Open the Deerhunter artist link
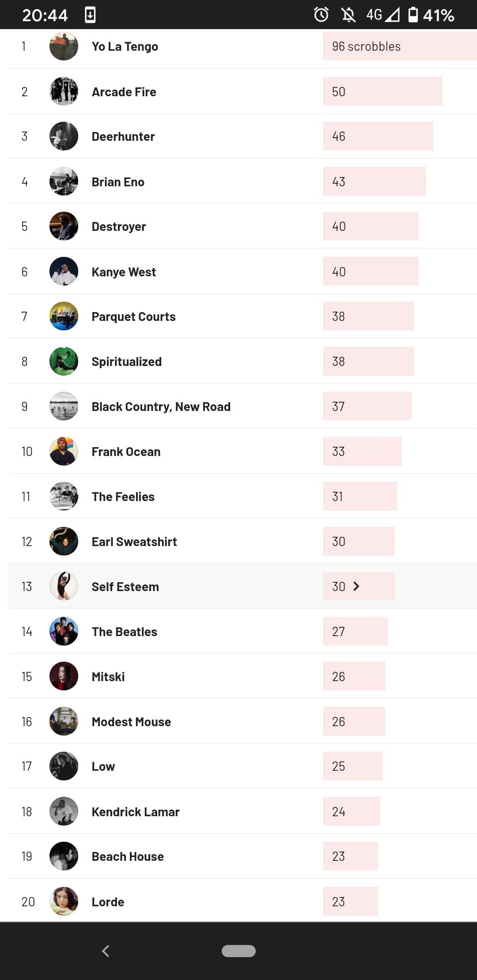477x980 pixels. tap(123, 136)
